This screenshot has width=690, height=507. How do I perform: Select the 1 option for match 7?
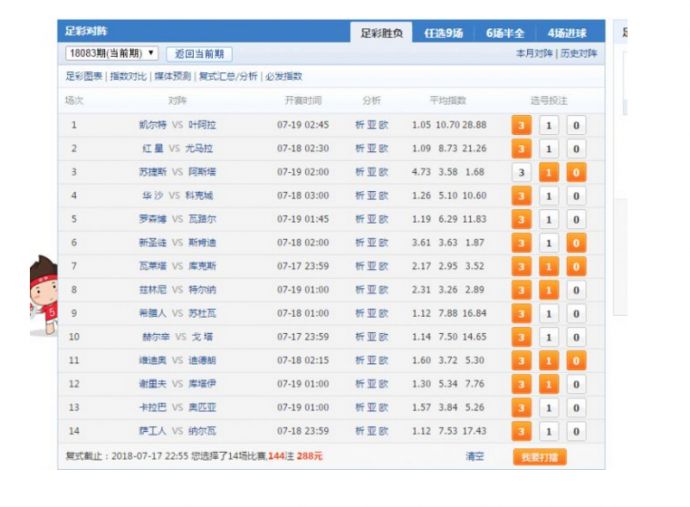click(548, 266)
